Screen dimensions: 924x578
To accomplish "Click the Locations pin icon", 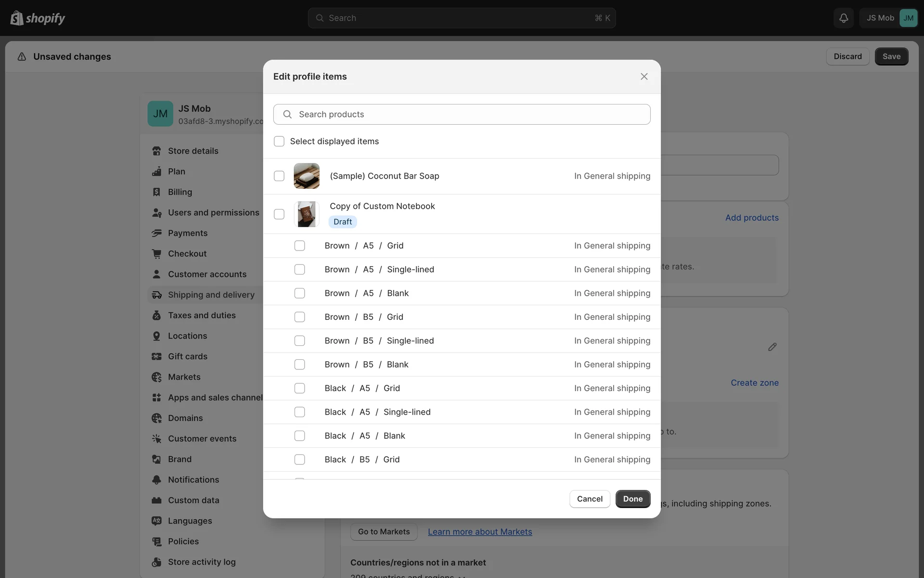I will [156, 336].
